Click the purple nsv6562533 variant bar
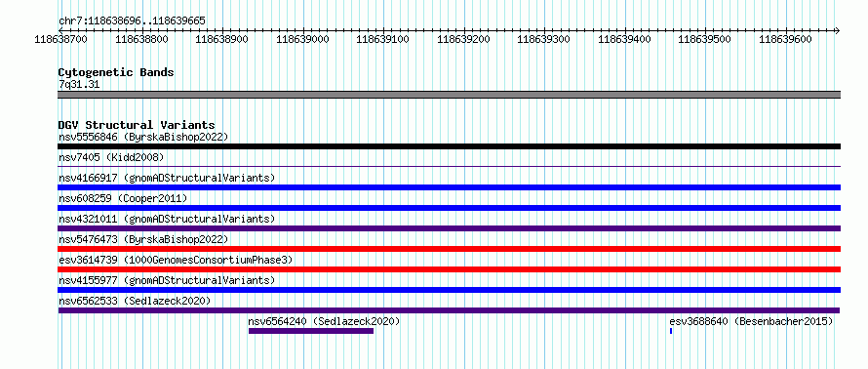The image size is (868, 369). tap(449, 310)
